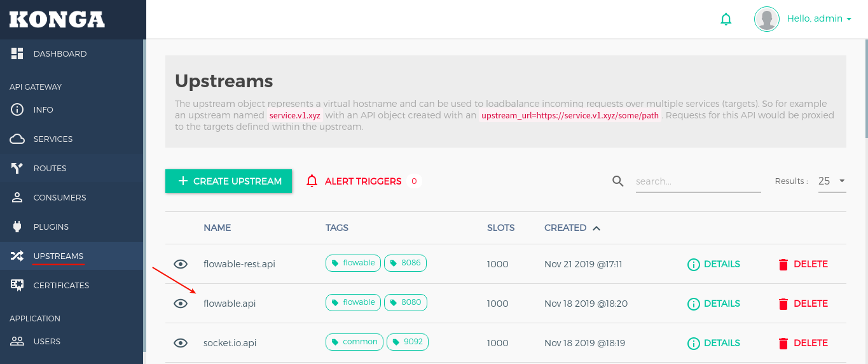
Task: Click the Create Upstream button
Action: click(228, 181)
